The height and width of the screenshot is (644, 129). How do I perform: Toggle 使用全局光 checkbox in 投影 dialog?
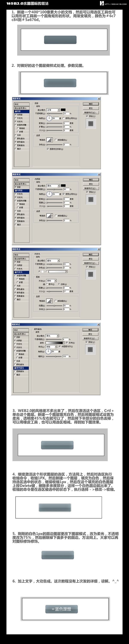tap(64, 118)
